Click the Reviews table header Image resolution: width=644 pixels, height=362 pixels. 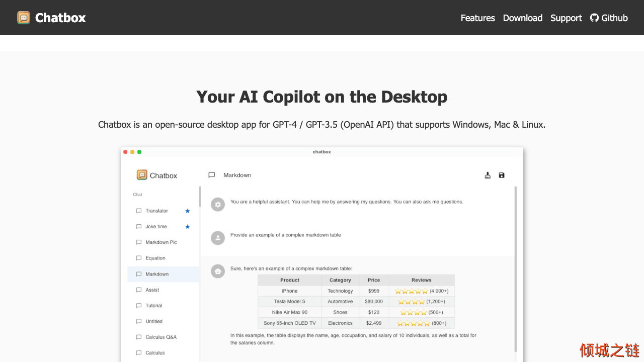422,280
